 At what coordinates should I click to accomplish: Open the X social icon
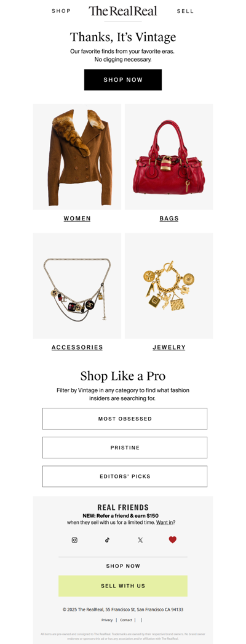coord(140,540)
